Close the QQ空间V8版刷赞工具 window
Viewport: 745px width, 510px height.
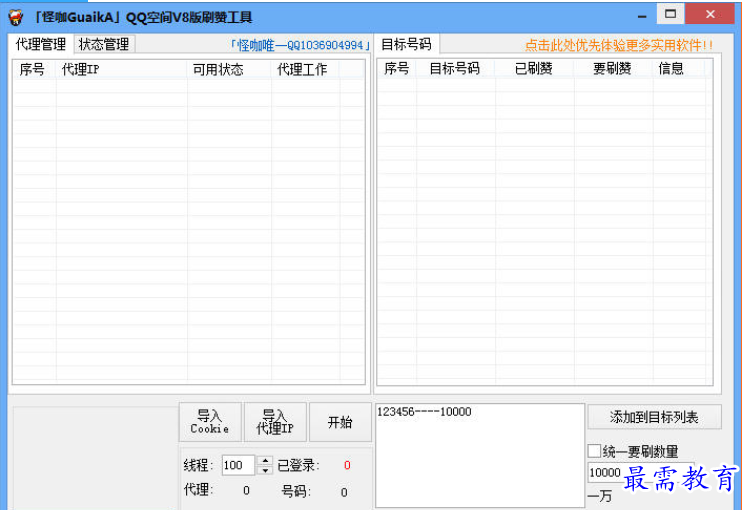point(710,14)
